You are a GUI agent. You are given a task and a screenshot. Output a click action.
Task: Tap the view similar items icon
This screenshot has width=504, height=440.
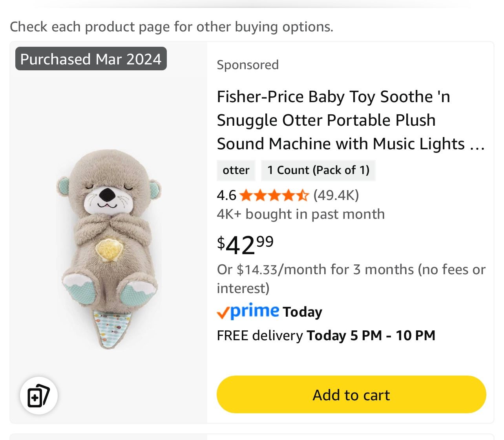pyautogui.click(x=38, y=396)
